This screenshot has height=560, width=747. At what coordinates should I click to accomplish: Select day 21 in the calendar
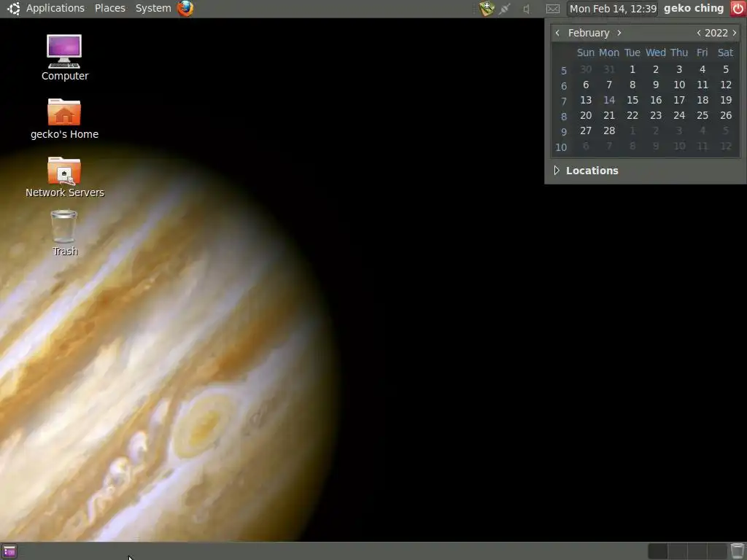[x=609, y=115]
